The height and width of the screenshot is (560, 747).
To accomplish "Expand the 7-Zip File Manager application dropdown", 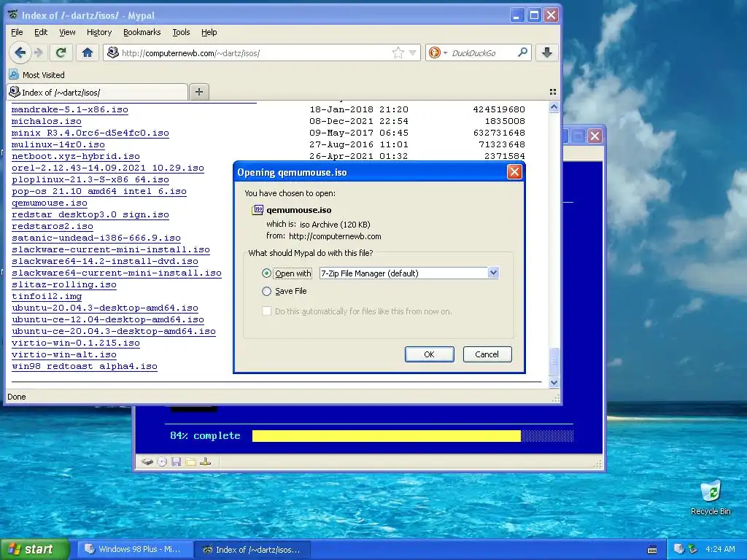I will point(493,273).
